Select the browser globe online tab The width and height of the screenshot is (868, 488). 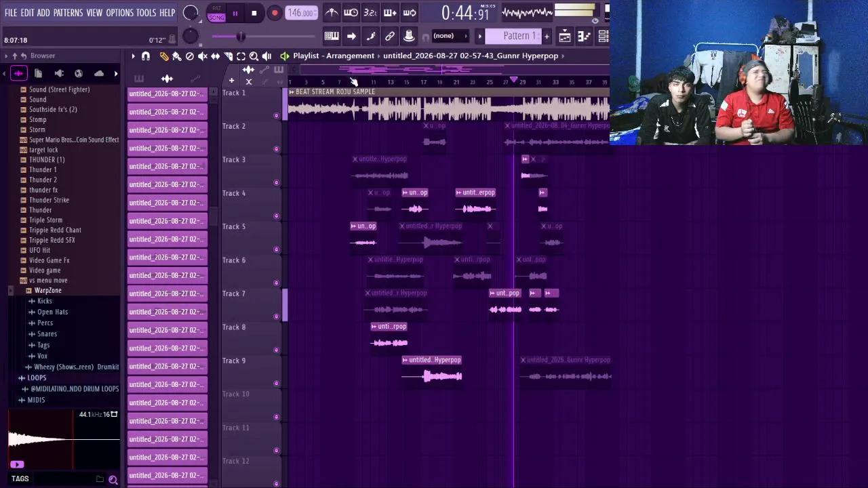[x=79, y=73]
